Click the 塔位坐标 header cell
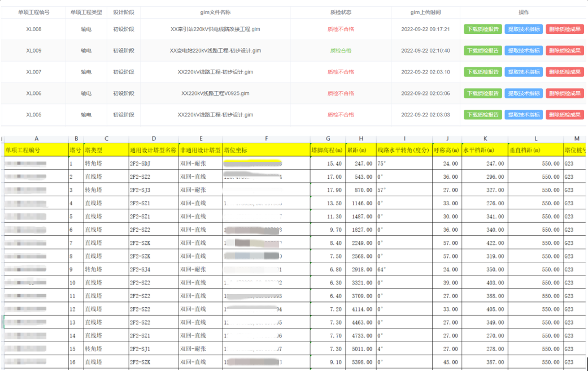The height and width of the screenshot is (371, 588). click(x=266, y=150)
